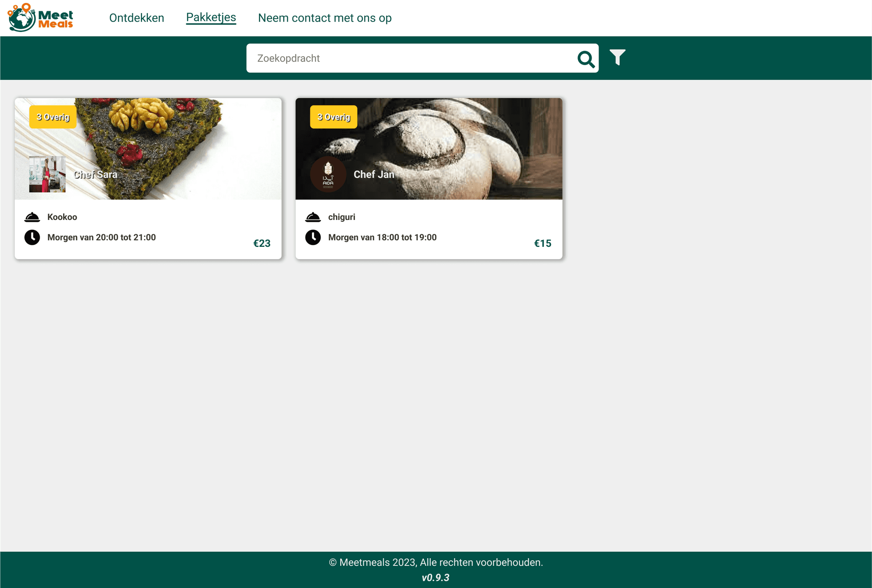This screenshot has width=872, height=588.
Task: Click the €23 price label
Action: coord(262,243)
